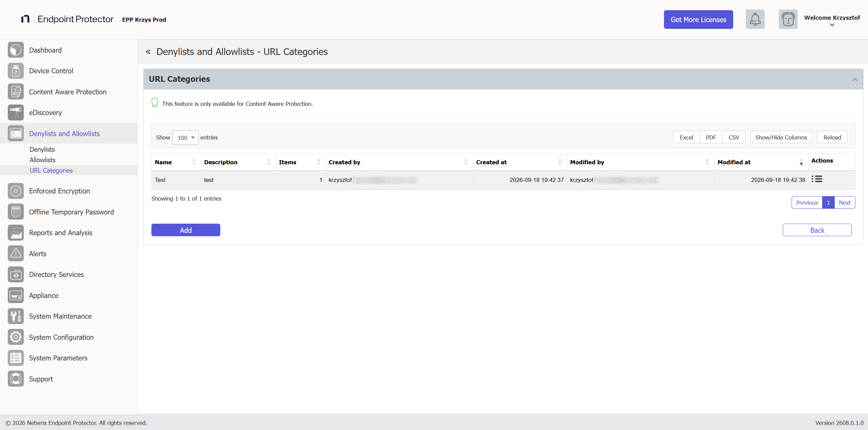Expand the Welcome Krzysztof user menu

832,20
